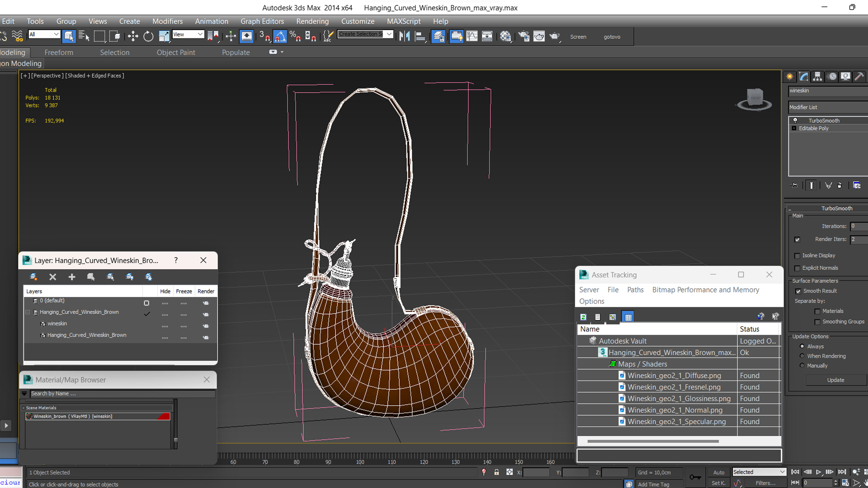Viewport: 868px width, 488px height.
Task: Open the Modifiers menu
Action: coord(167,21)
